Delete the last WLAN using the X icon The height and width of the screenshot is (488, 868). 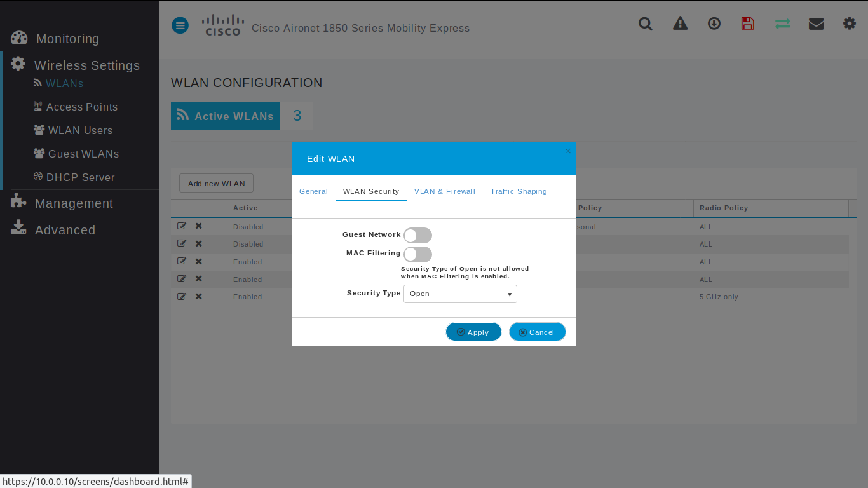[198, 297]
